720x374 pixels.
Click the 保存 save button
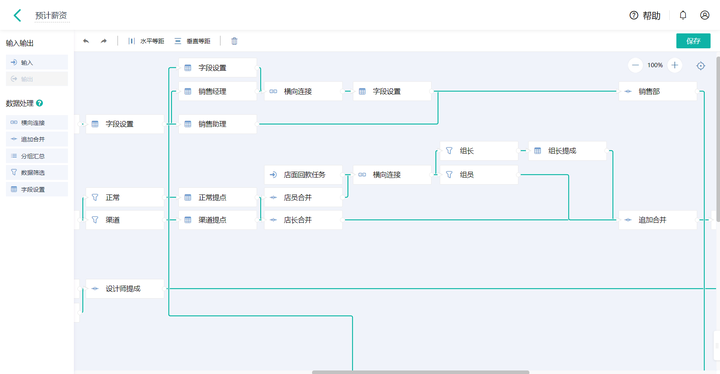tap(693, 41)
